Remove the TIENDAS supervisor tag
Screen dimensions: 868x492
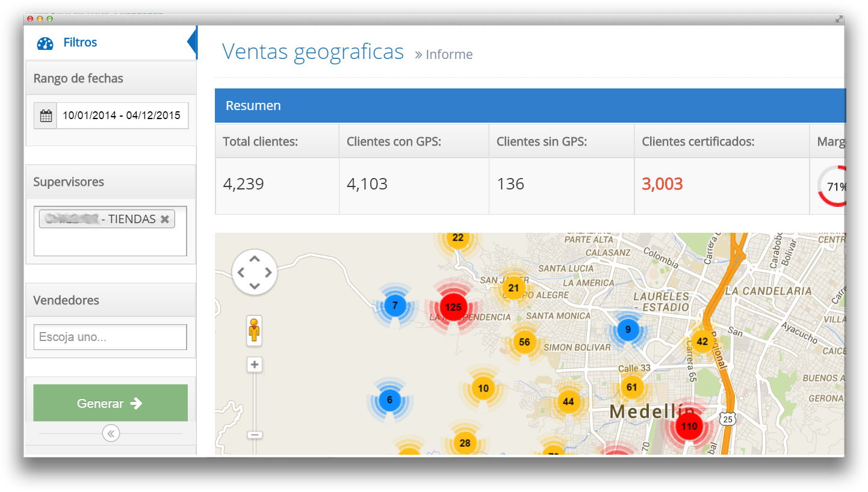(164, 219)
